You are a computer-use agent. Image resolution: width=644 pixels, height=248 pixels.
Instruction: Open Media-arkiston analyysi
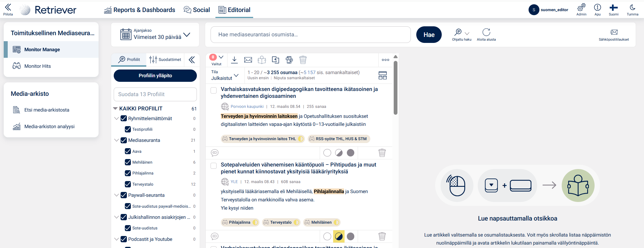(x=51, y=126)
